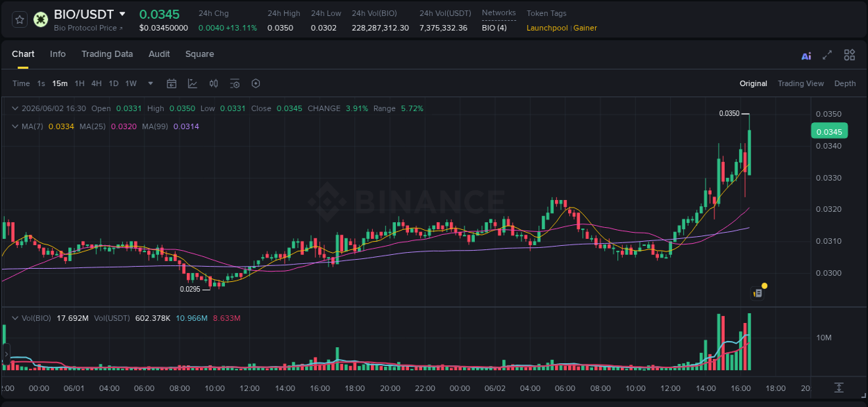Viewport: 868px width, 407px height.
Task: Select the 1W interval
Action: 131,83
